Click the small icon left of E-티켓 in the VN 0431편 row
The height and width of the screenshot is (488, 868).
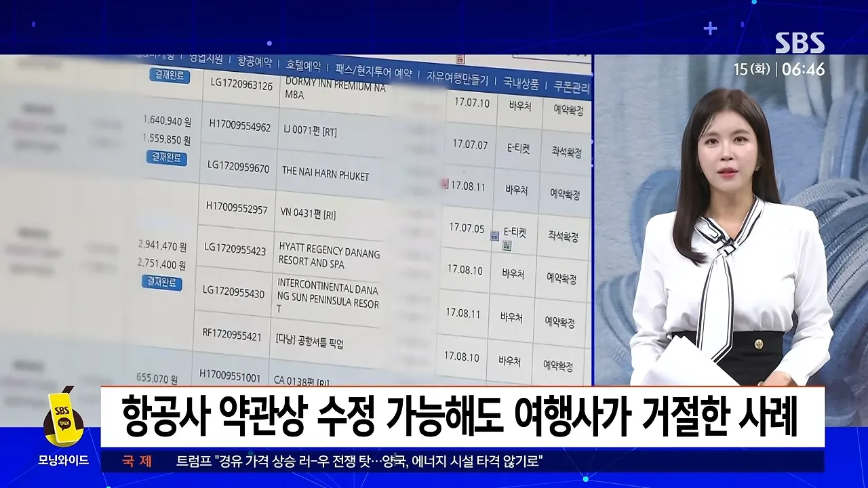tap(495, 235)
